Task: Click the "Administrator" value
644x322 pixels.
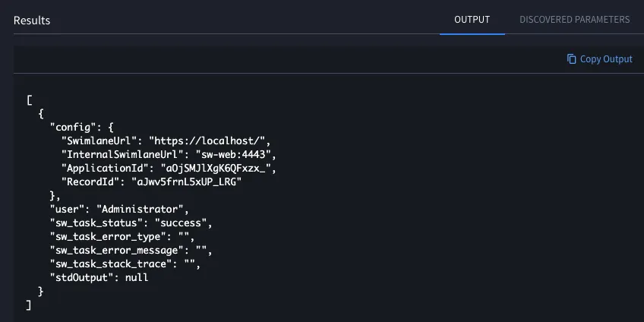Action: point(140,210)
